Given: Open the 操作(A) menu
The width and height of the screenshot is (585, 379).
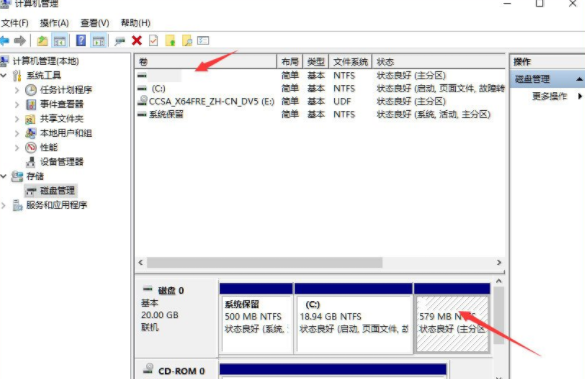Looking at the screenshot, I should [54, 23].
